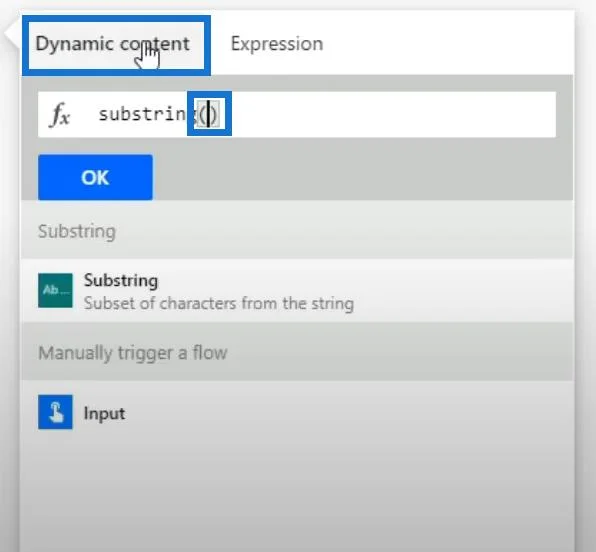This screenshot has width=596, height=552.
Task: Insert the Input dynamic content label
Action: click(x=105, y=413)
